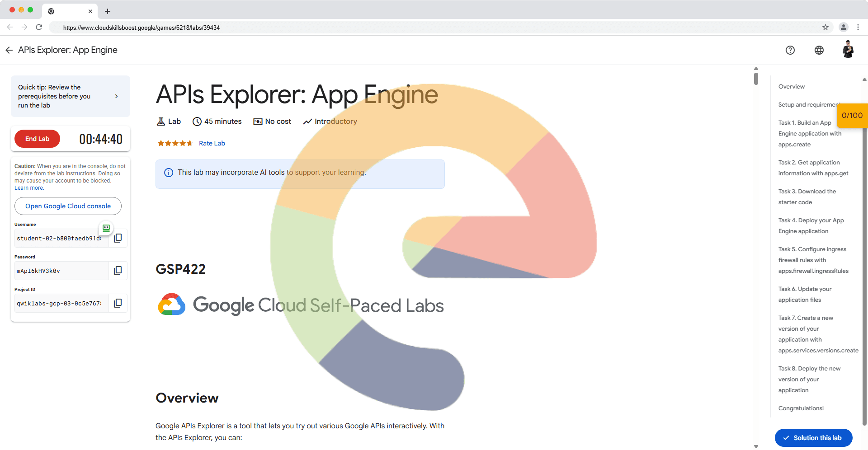Click the Solution this lab button
The height and width of the screenshot is (450, 868).
813,438
